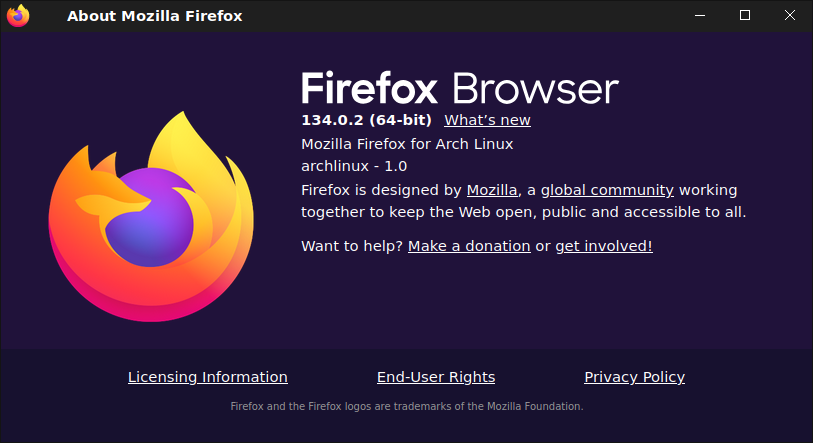Click the Firefox Browser wordmark heading
This screenshot has height=443, width=813.
460,88
